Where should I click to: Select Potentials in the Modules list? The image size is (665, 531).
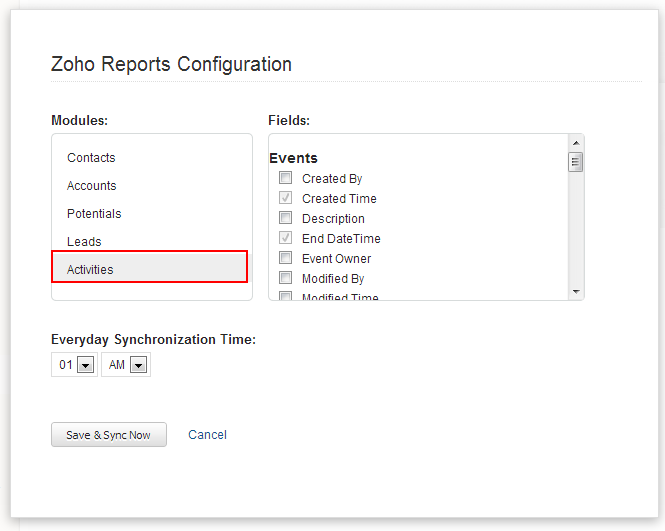point(94,214)
